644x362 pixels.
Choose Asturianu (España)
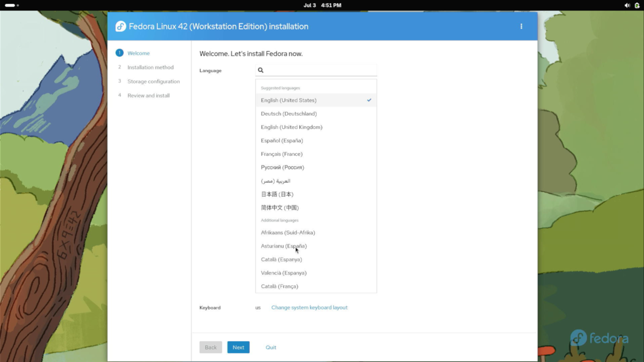coord(316,246)
